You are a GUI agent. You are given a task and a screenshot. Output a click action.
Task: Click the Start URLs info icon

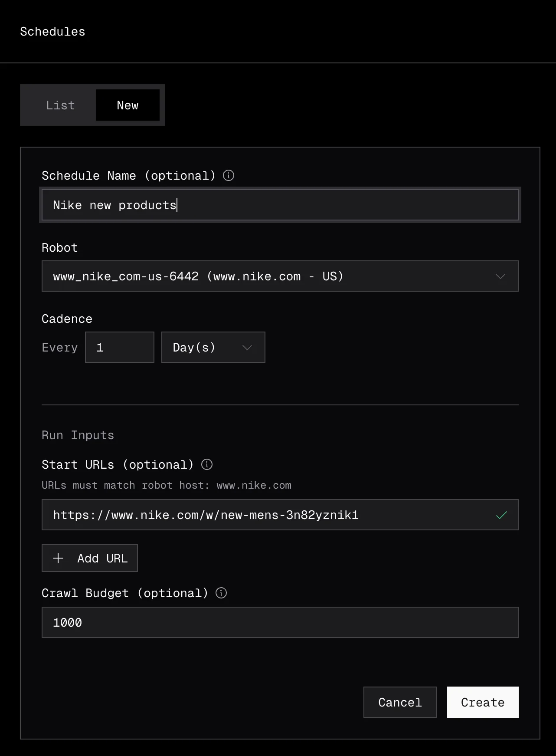(207, 464)
